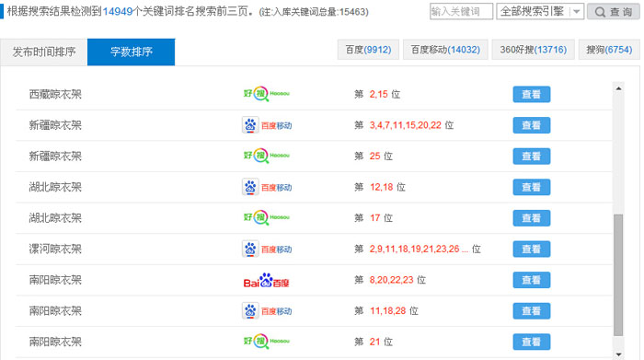Click Haosou icon in 湖北晾衣架 row

coord(267,217)
